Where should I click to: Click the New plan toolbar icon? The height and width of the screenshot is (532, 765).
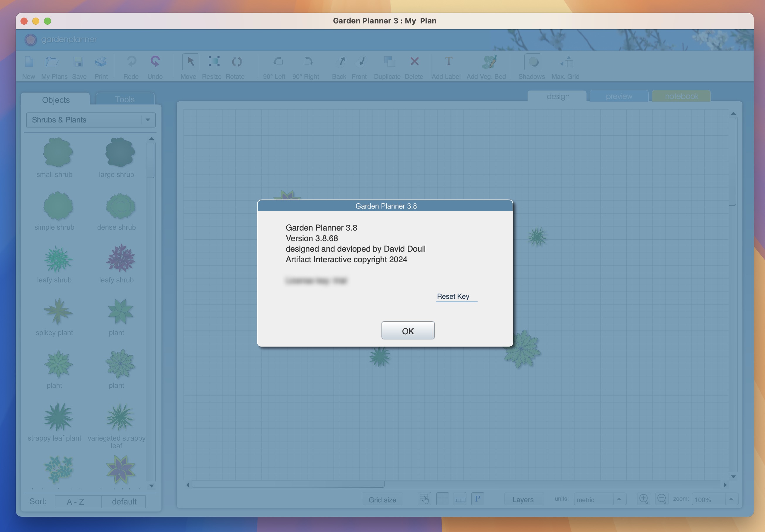pyautogui.click(x=29, y=62)
